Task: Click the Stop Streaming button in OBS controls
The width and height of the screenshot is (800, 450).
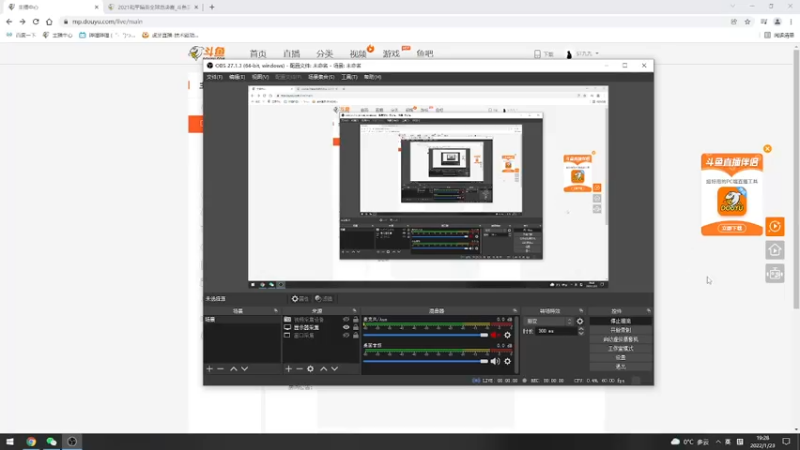Action: [x=620, y=321]
